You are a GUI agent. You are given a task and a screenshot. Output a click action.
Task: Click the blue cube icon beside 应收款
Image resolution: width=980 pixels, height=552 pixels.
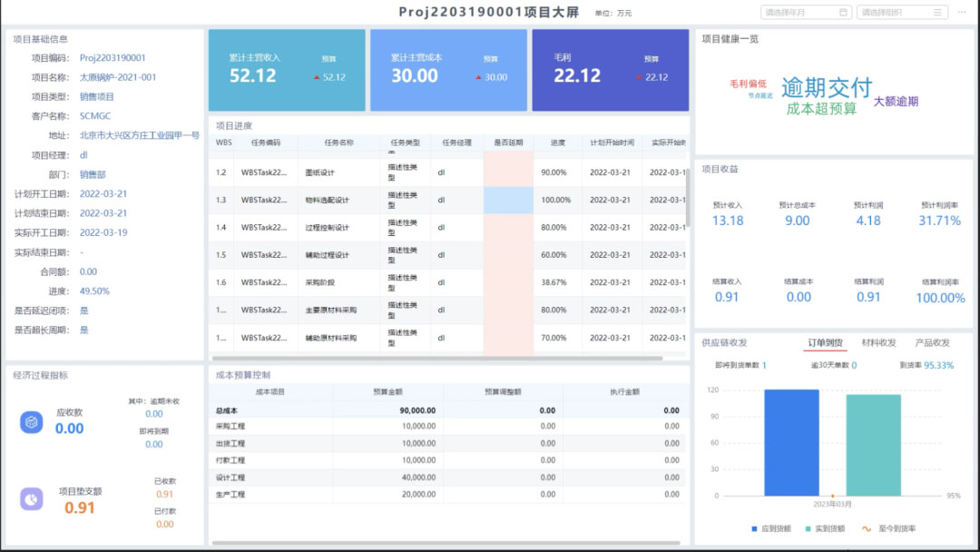tap(32, 422)
